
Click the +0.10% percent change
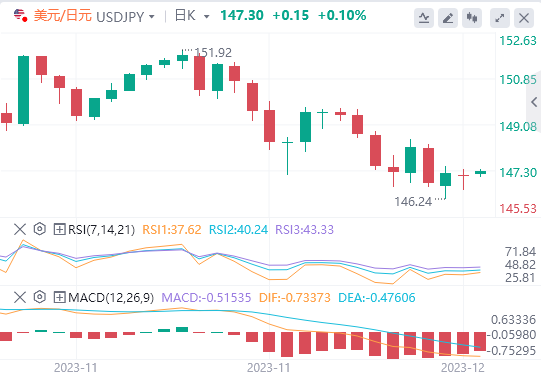tap(342, 16)
